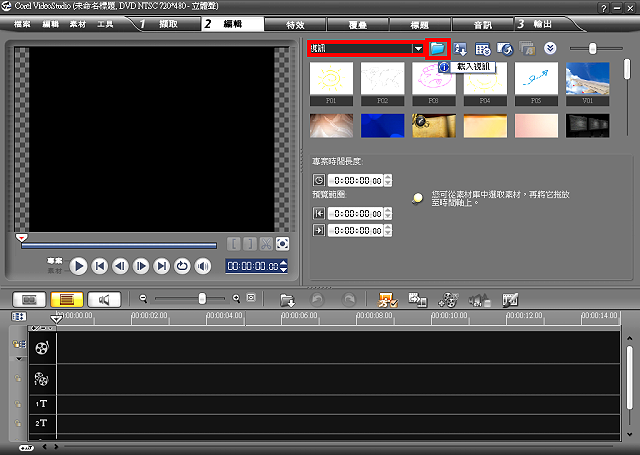Click the sort clips in library icon
Screen dimensions: 640x455
[460, 49]
